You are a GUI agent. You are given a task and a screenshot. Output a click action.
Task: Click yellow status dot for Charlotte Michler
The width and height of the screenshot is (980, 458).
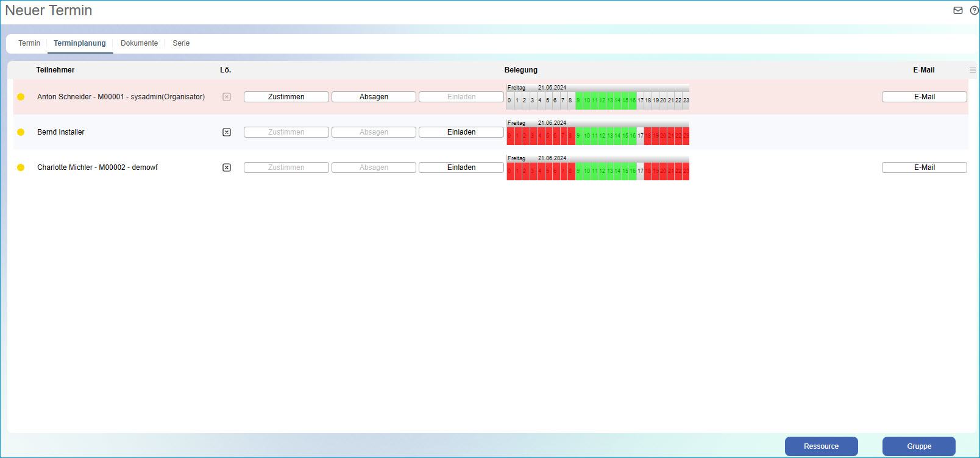[21, 167]
